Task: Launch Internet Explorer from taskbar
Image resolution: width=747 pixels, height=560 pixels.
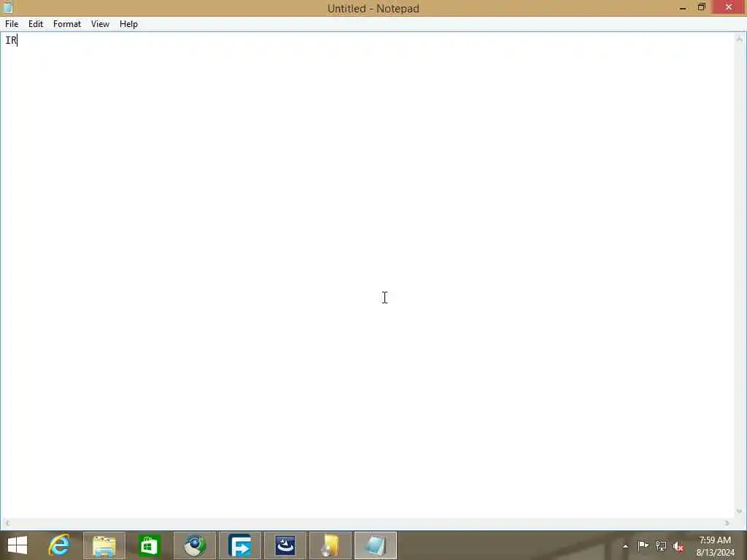Action: [59, 545]
